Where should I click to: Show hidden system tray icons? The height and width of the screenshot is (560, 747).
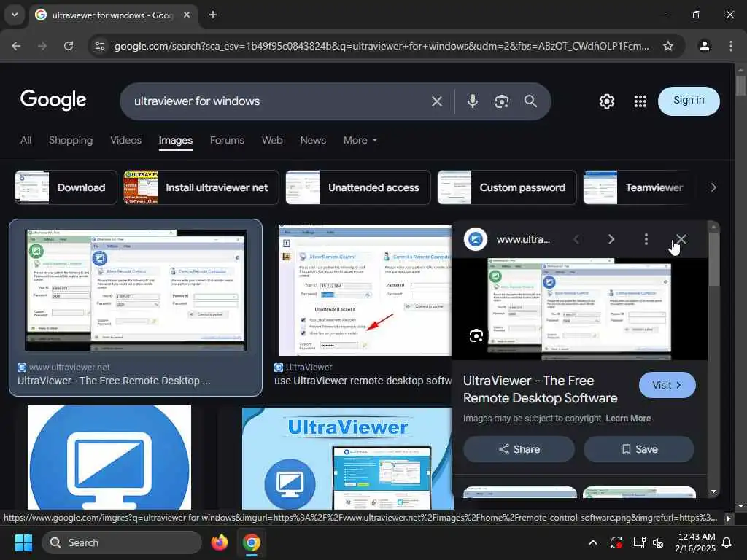[x=592, y=542]
